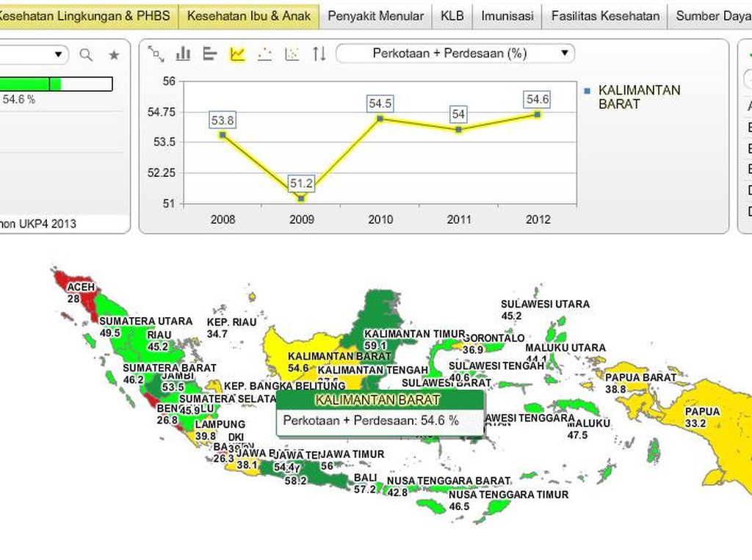This screenshot has height=560, width=752.
Task: Select the SUMATERA BARAT map label
Action: [x=170, y=368]
